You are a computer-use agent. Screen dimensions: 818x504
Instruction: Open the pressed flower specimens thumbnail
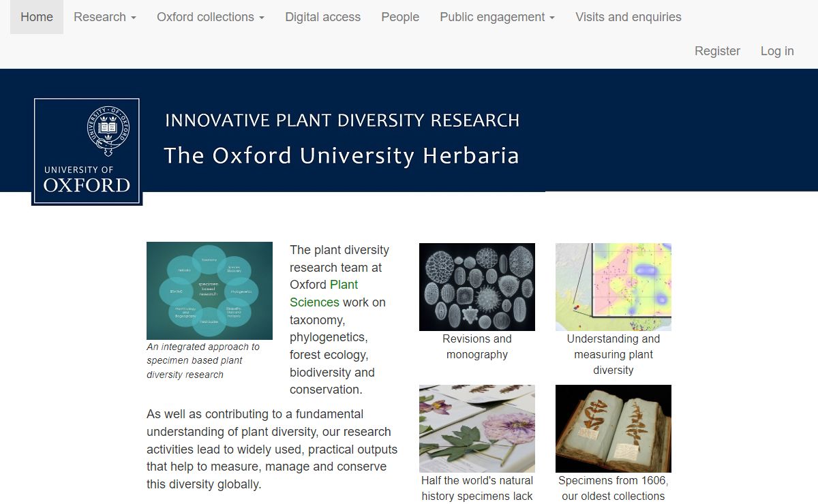pyautogui.click(x=477, y=428)
